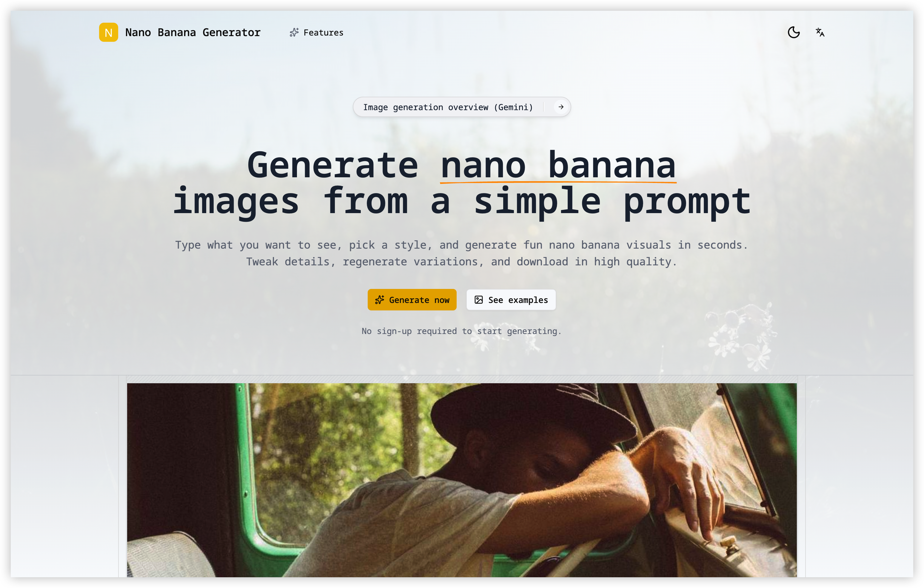Click the underlined nano banana headline text
Screen dimensions: 924x588
558,165
